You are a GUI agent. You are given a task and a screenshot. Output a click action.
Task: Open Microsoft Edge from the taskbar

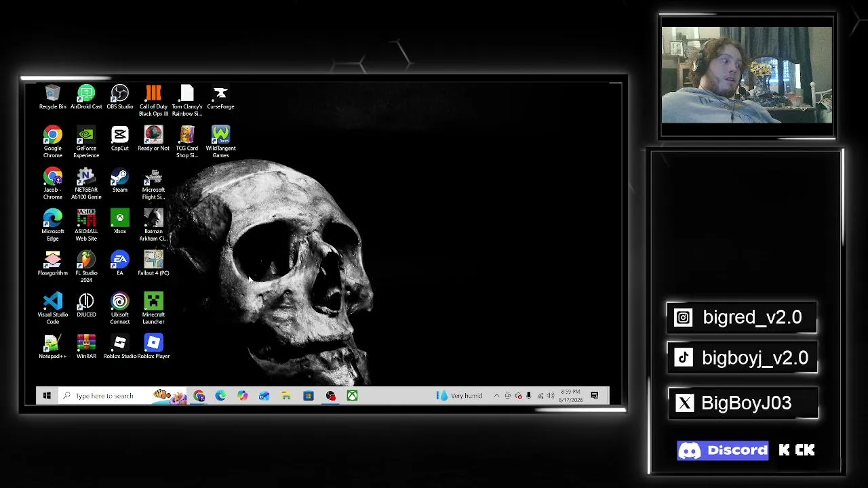[220, 396]
